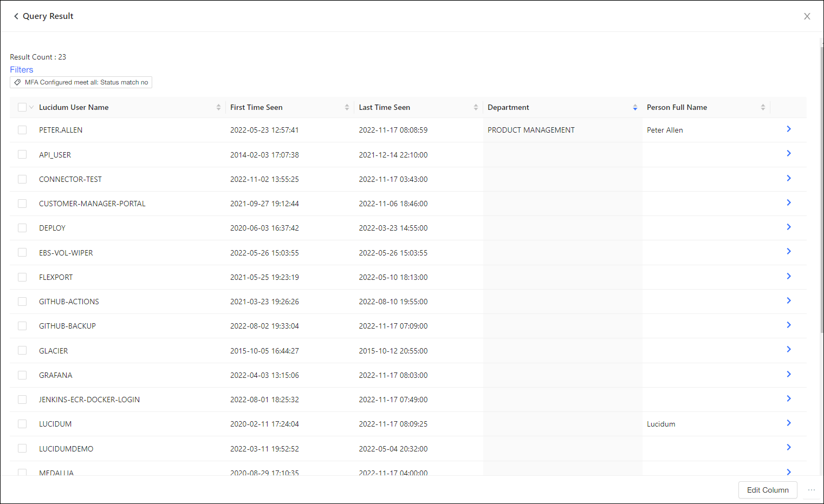Open details arrow for FLEXPORT row
824x504 pixels.
(x=789, y=276)
